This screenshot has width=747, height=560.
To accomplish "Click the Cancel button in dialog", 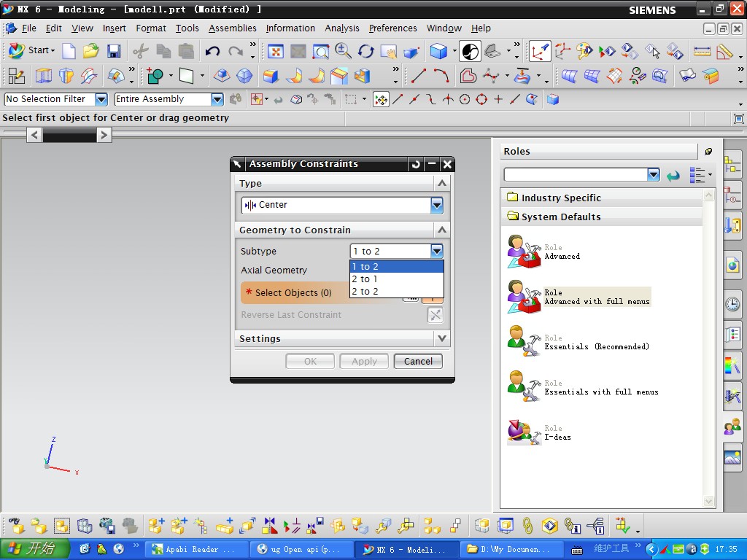I will pyautogui.click(x=418, y=362).
